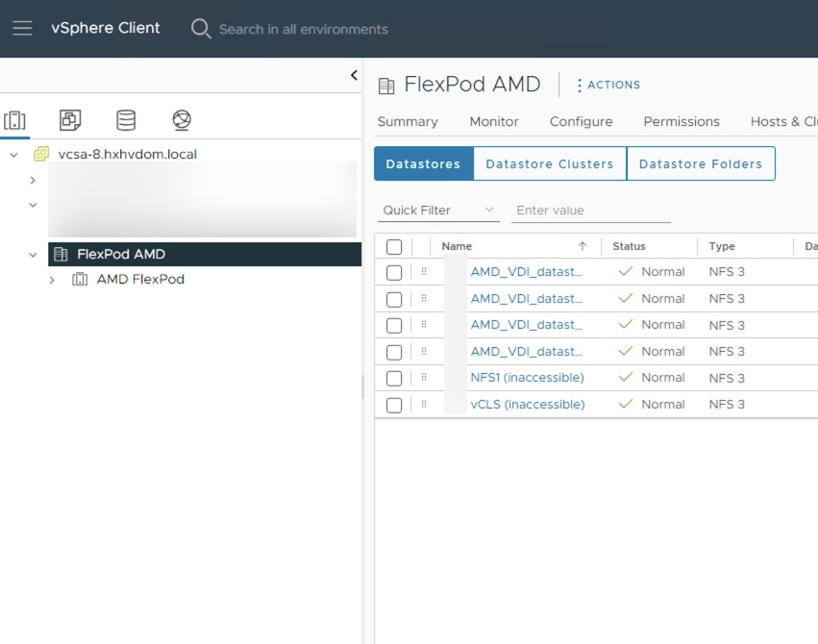The width and height of the screenshot is (818, 644).
Task: Open the Hosts & Clusters tab
Action: (x=783, y=121)
